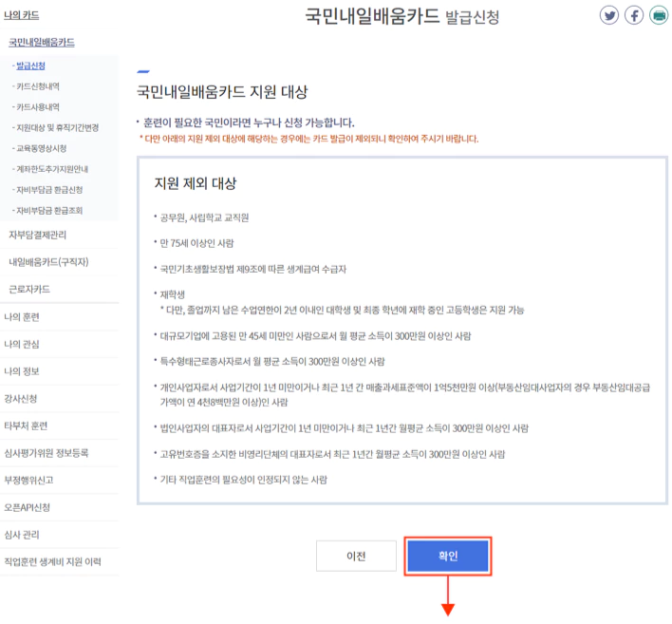The image size is (672, 624).
Task: Open 직업훈련 생계비 지원 이력 menu
Action: coord(53,561)
